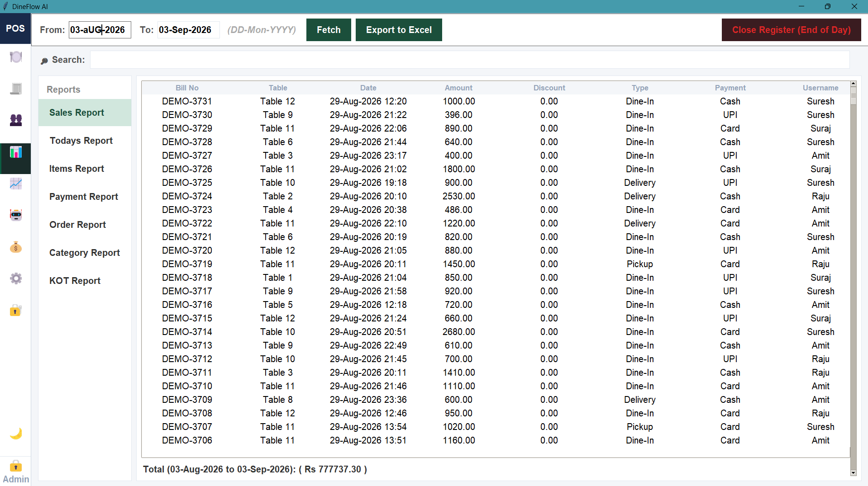Open the Order Report tab
The image size is (868, 486).
point(85,225)
